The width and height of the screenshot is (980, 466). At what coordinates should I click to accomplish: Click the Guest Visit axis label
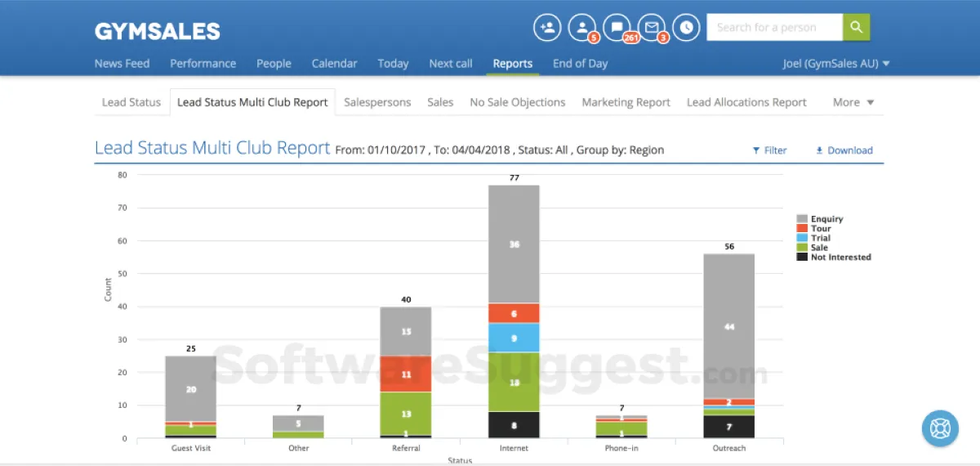191,448
